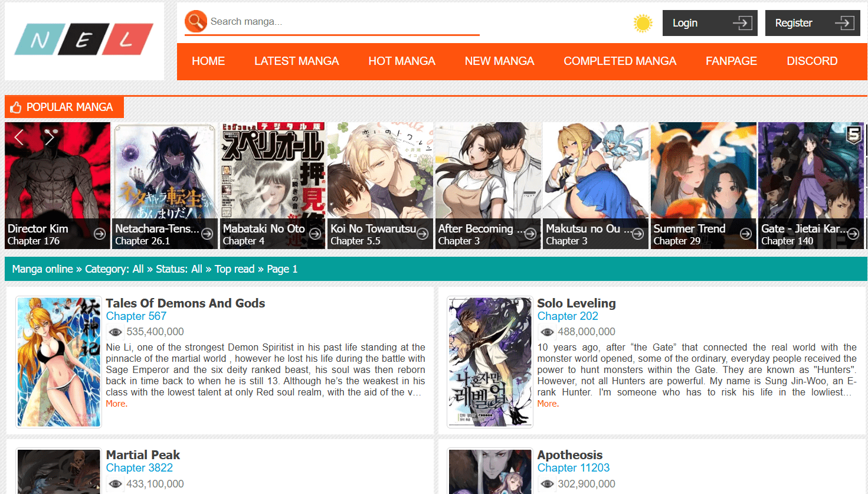Click More under Solo Leveling description
This screenshot has width=868, height=494.
[548, 404]
